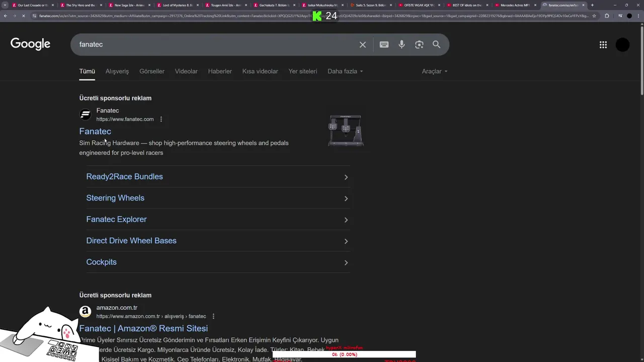Open Fanatec | Amazon Resmi Sitesi link
This screenshot has height=362, width=644.
143,328
